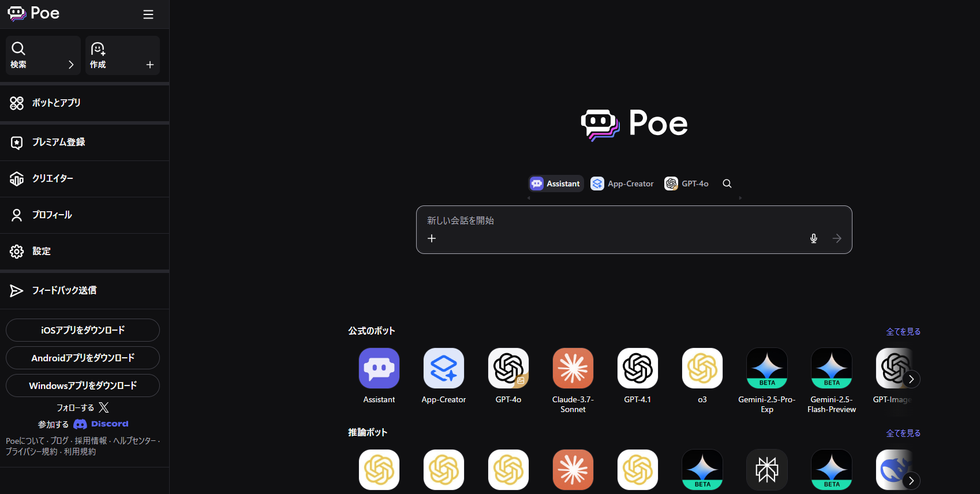Join the Discord server link
The width and height of the screenshot is (980, 494).
pos(83,424)
